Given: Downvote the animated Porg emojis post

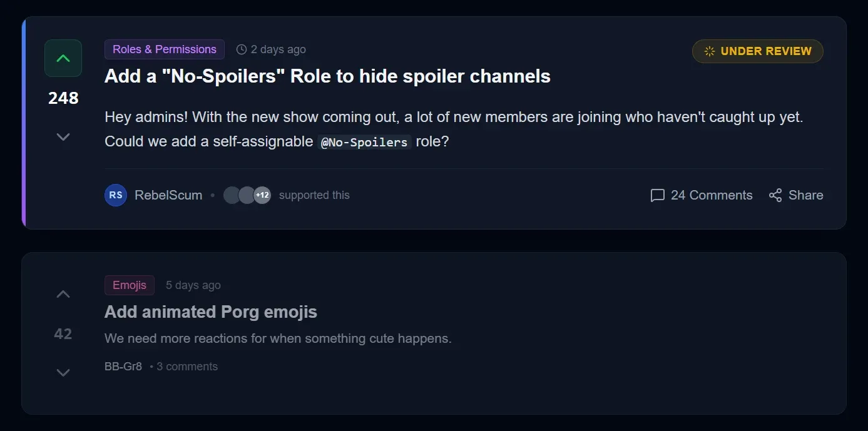Looking at the screenshot, I should (63, 372).
